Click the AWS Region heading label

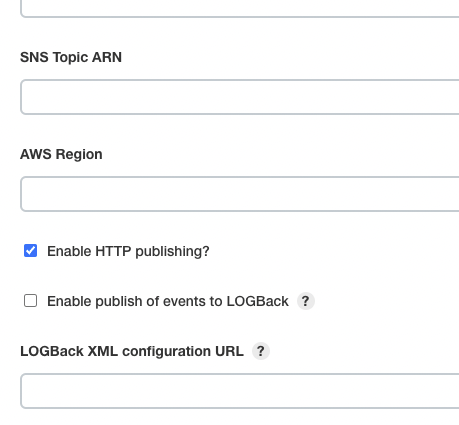[x=61, y=154]
